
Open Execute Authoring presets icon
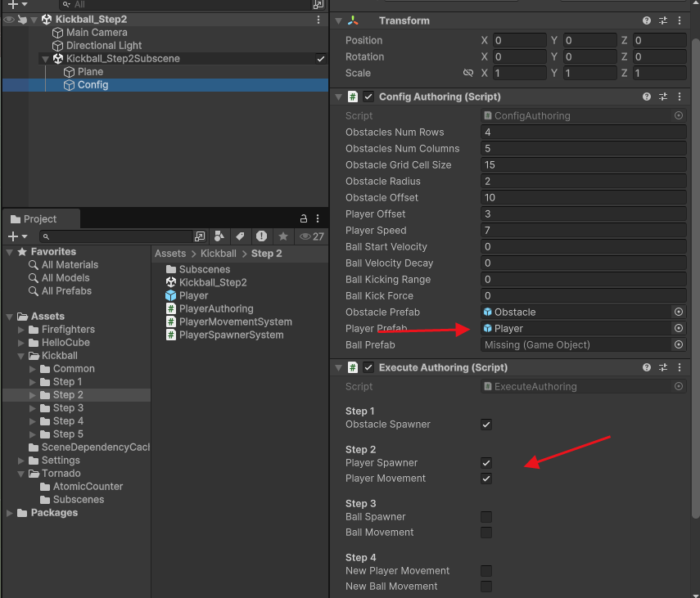click(x=663, y=367)
